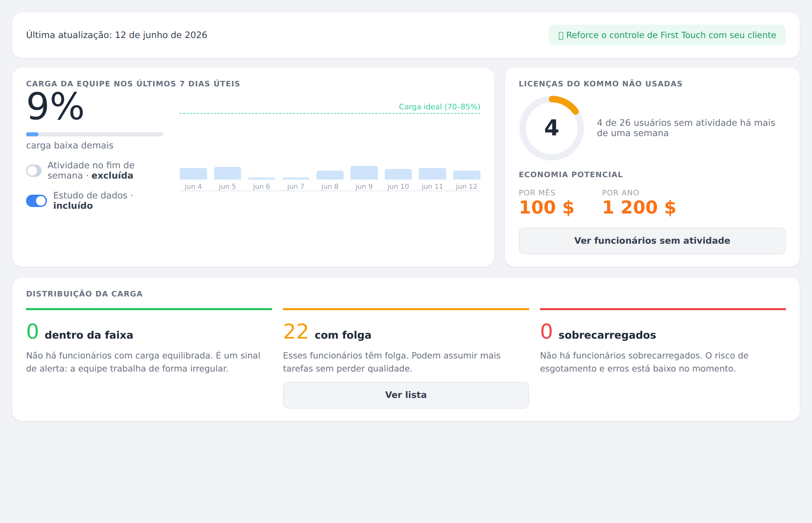This screenshot has height=523, width=812.
Task: Open the Ver lista button
Action: (406, 395)
